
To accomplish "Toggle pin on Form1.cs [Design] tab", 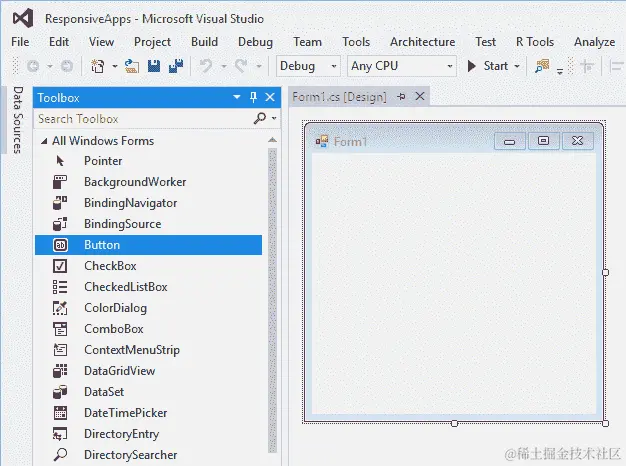I will tap(401, 96).
